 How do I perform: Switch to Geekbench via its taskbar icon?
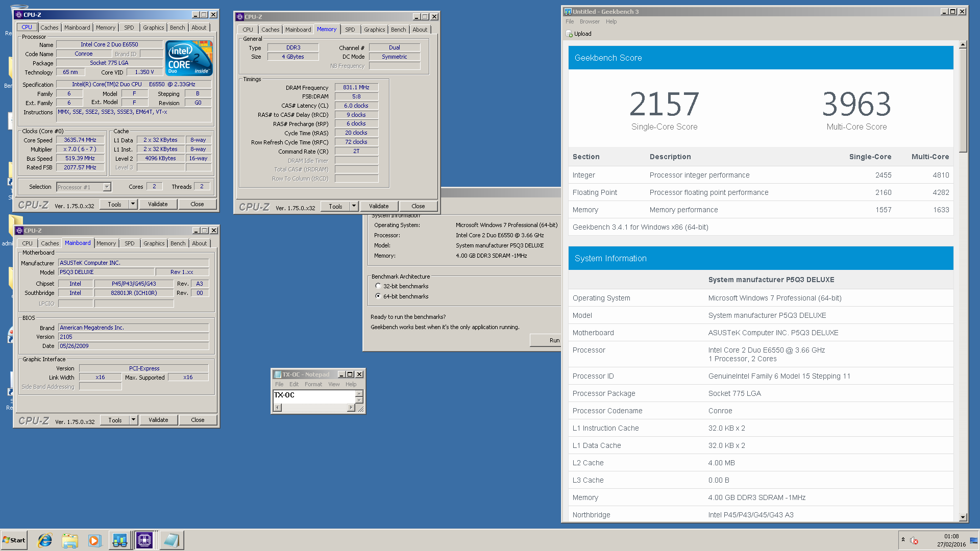click(x=119, y=540)
